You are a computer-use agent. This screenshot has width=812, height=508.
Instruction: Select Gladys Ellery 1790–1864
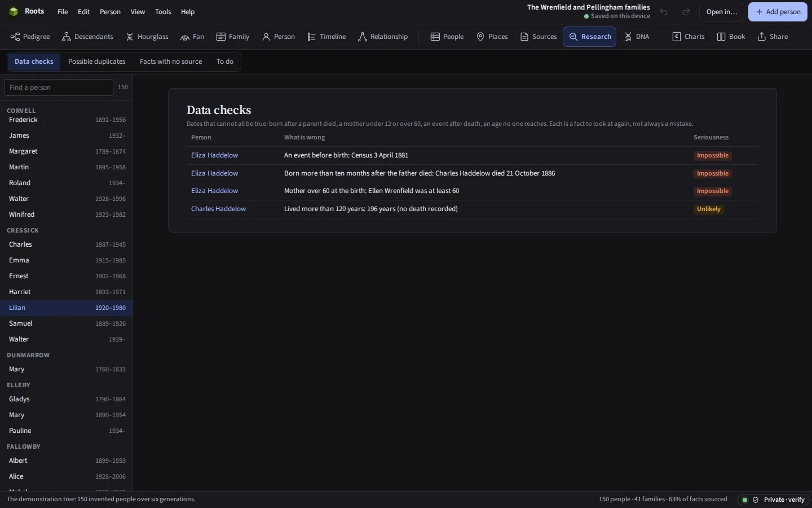[67, 399]
